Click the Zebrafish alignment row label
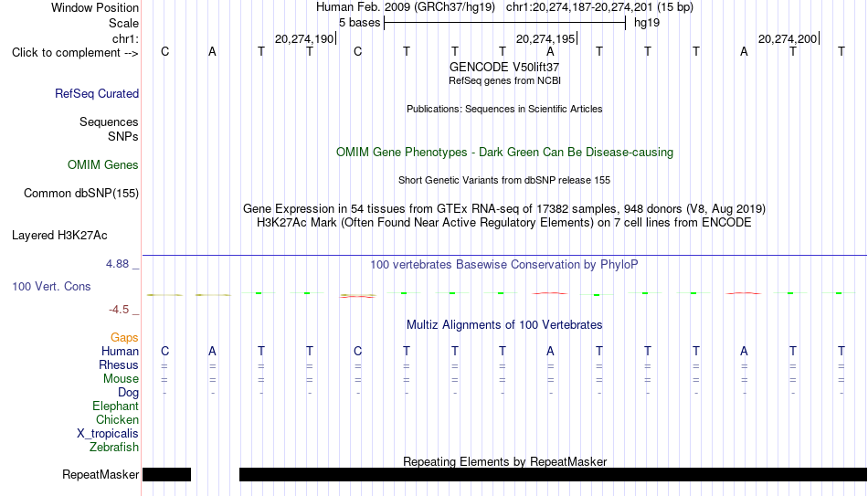The width and height of the screenshot is (868, 496). [114, 448]
